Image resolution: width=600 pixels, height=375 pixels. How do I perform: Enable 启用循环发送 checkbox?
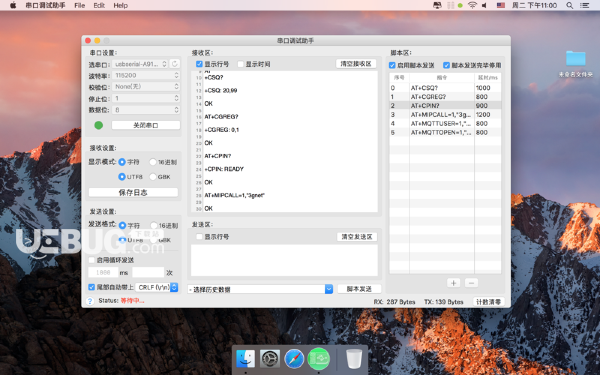(91, 260)
